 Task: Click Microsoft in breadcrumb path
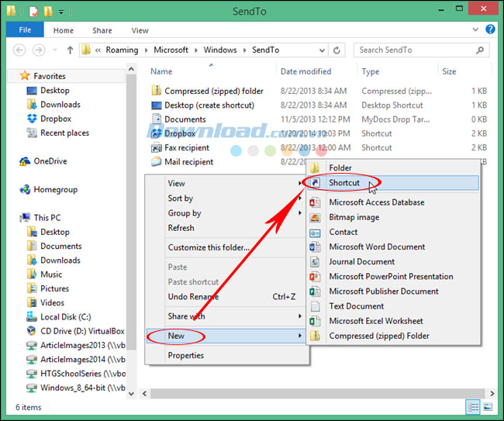[171, 50]
